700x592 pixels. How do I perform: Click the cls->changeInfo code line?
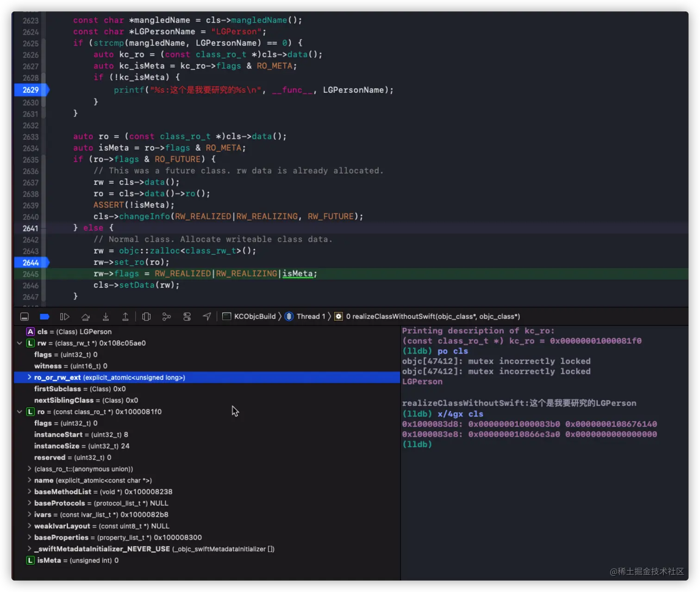pyautogui.click(x=229, y=217)
